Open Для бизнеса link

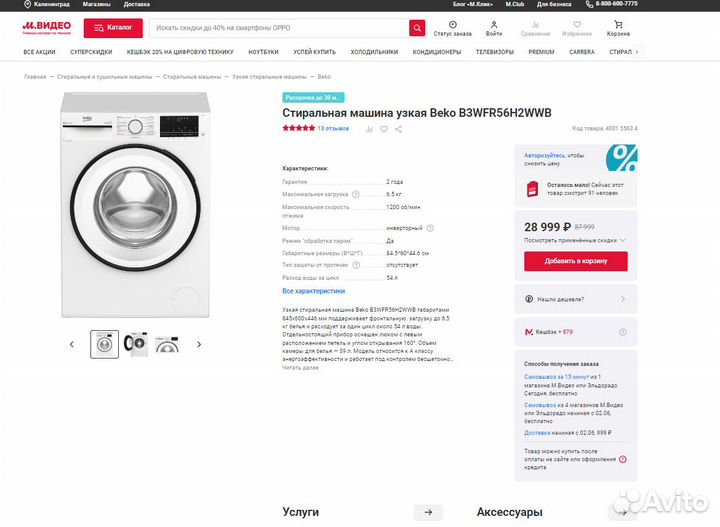(554, 4)
